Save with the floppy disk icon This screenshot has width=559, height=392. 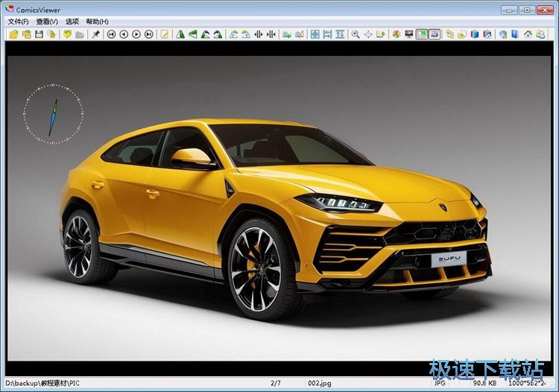[40, 34]
